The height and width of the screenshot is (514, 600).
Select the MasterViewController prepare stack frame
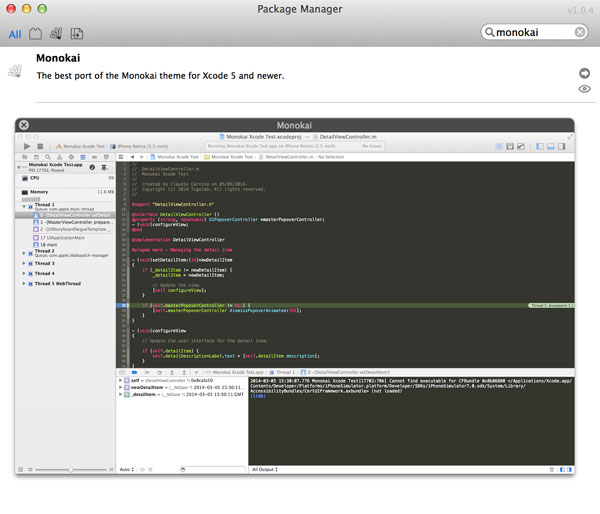click(73, 222)
